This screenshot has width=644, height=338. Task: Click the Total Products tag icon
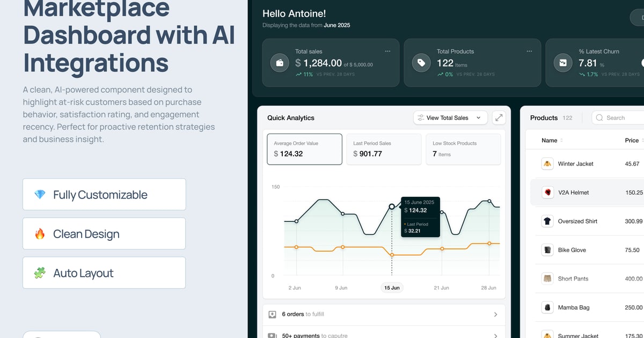421,63
